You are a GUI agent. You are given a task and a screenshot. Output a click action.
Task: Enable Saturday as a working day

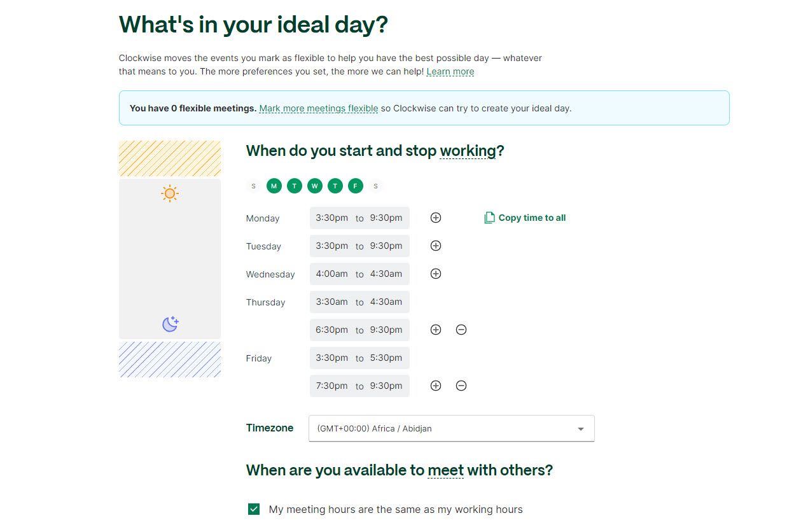376,186
